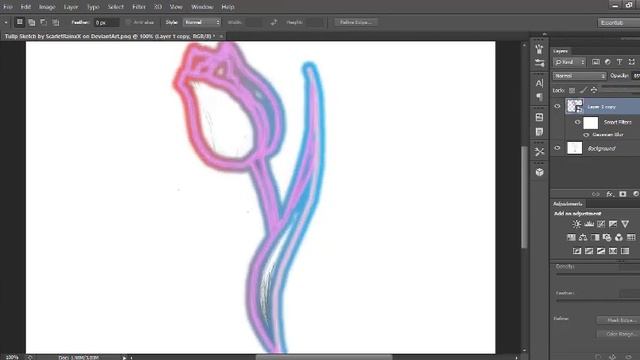The height and width of the screenshot is (360, 640).
Task: Open workspace switcher Essentials dropdown
Action: pos(619,23)
